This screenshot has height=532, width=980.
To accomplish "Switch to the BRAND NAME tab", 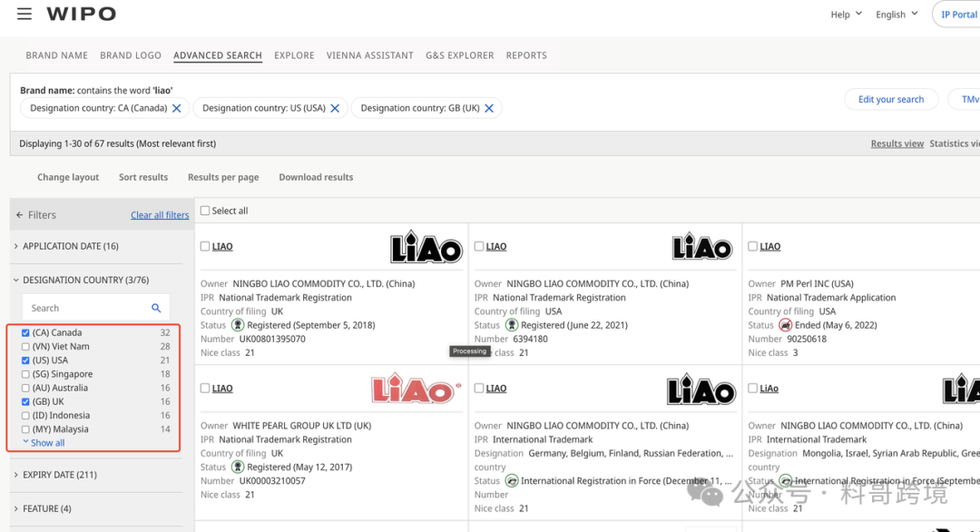I will click(57, 55).
